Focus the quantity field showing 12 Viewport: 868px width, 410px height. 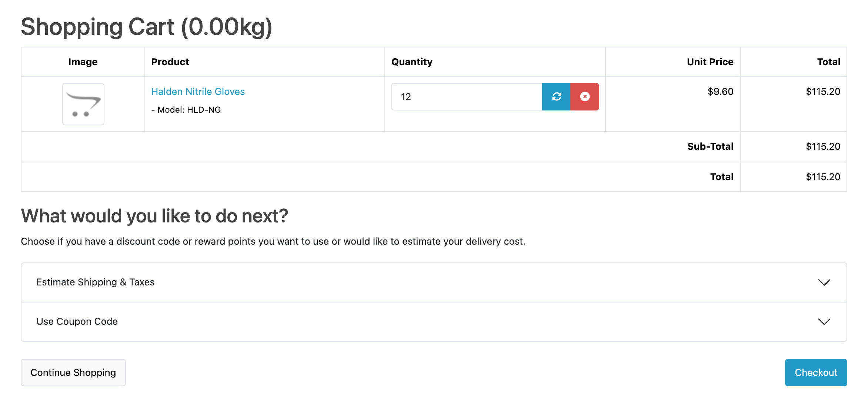(x=467, y=97)
